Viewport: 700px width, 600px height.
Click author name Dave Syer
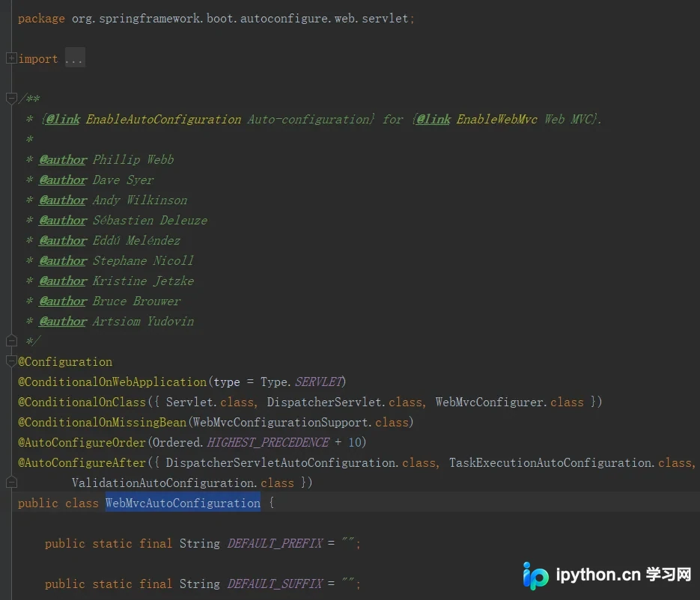click(x=124, y=180)
